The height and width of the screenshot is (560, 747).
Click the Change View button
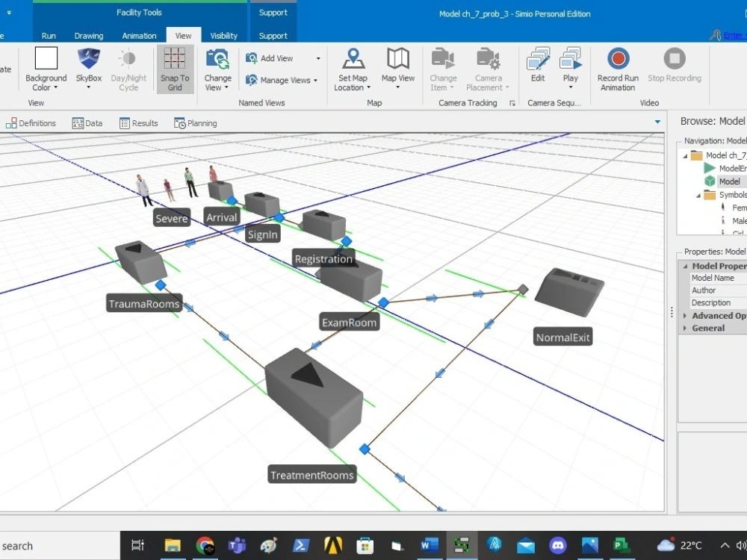tap(217, 69)
